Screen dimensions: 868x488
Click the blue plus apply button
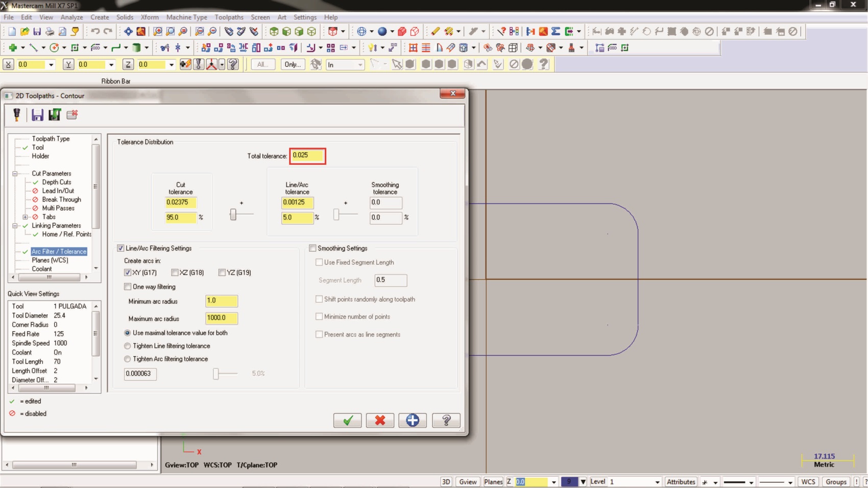coord(413,420)
